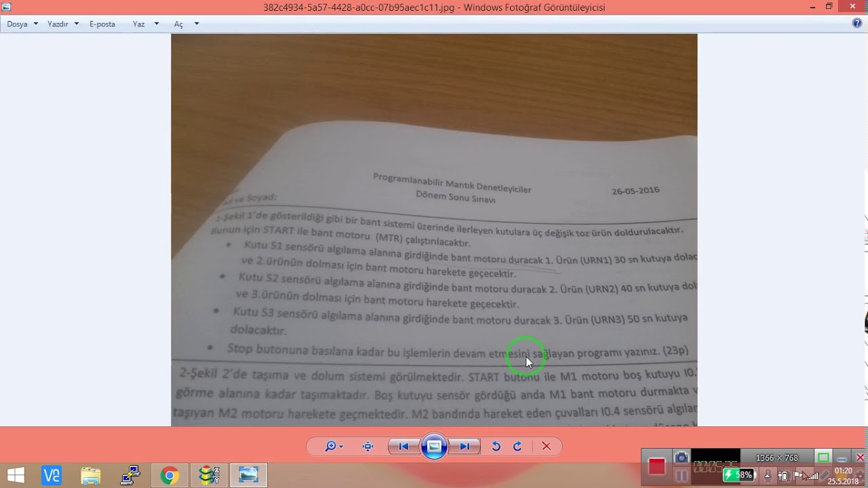Image resolution: width=868 pixels, height=488 pixels.
Task: Click the green rectangle region icon in recorder
Action: [823, 458]
